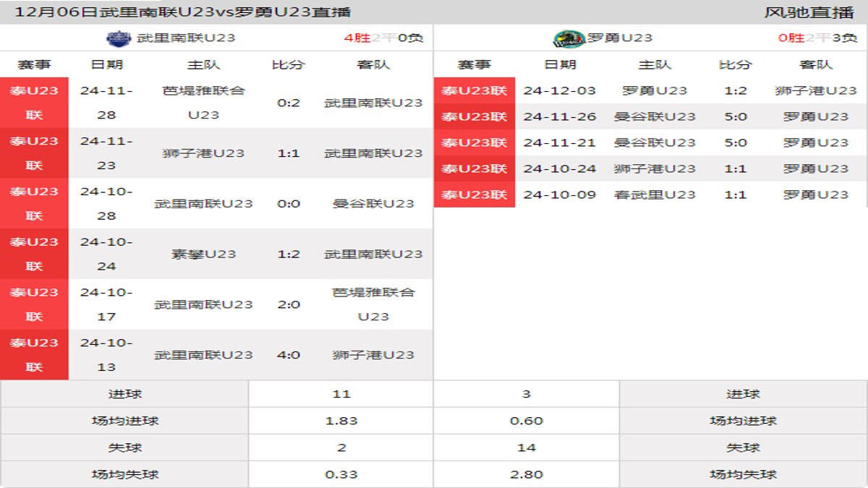
Task: Select the left-table date 24-10-24 in the 素攀U23 row
Action: tap(106, 254)
